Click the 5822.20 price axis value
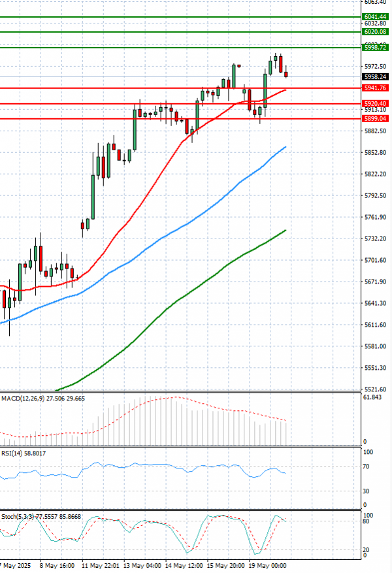 coord(375,174)
